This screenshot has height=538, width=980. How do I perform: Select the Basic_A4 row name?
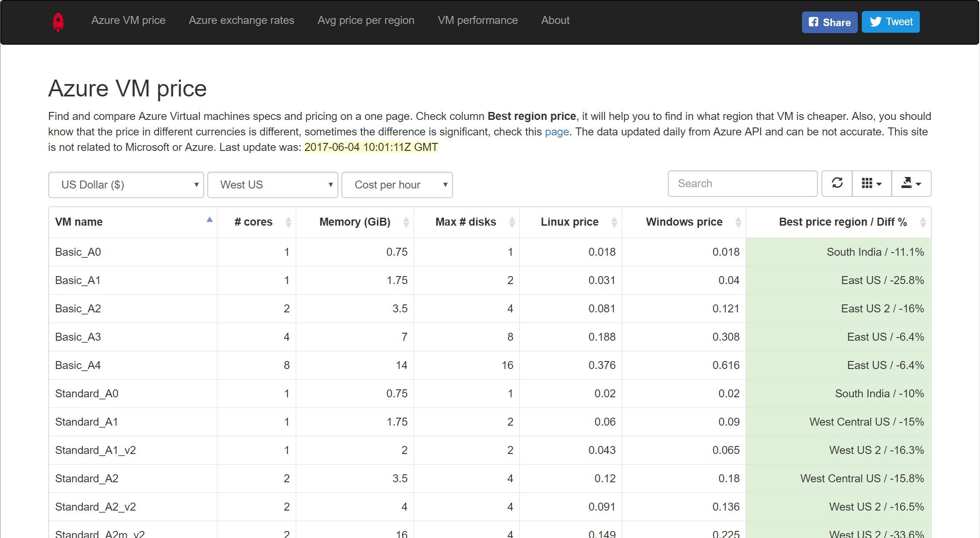click(x=78, y=365)
